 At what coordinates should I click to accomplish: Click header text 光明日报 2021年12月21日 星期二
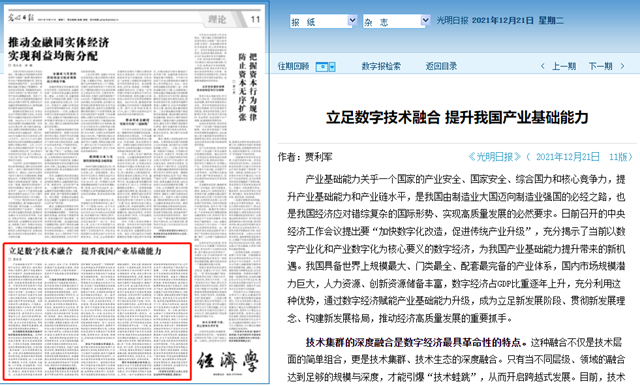500,20
